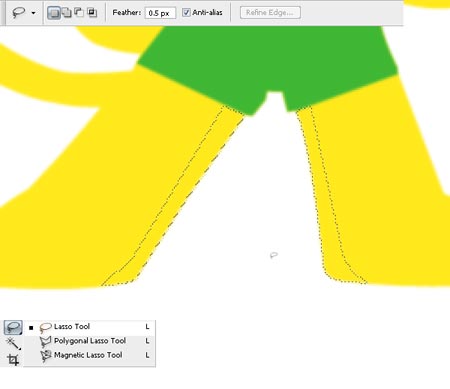
Task: Click the Feather label
Action: 127,13
